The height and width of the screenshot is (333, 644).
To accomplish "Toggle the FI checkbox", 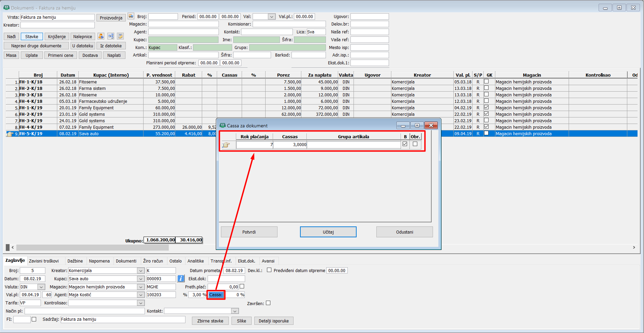I will point(34,319).
